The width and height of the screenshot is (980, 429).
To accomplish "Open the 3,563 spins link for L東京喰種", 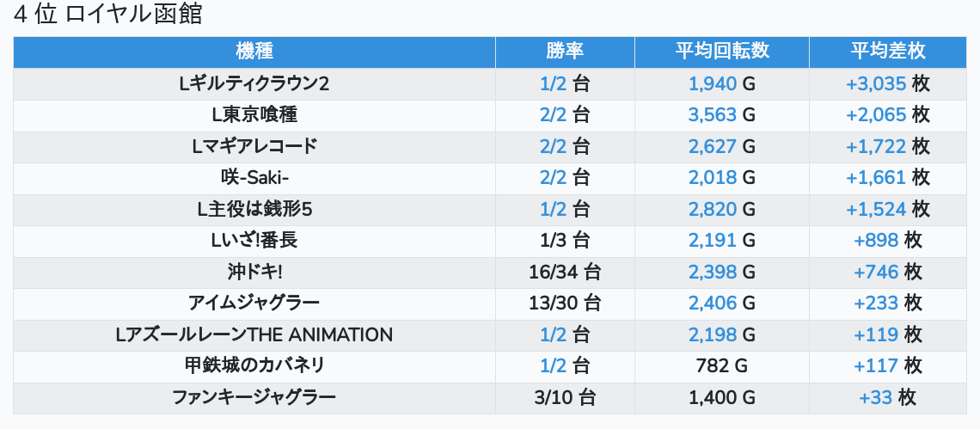I will point(712,115).
